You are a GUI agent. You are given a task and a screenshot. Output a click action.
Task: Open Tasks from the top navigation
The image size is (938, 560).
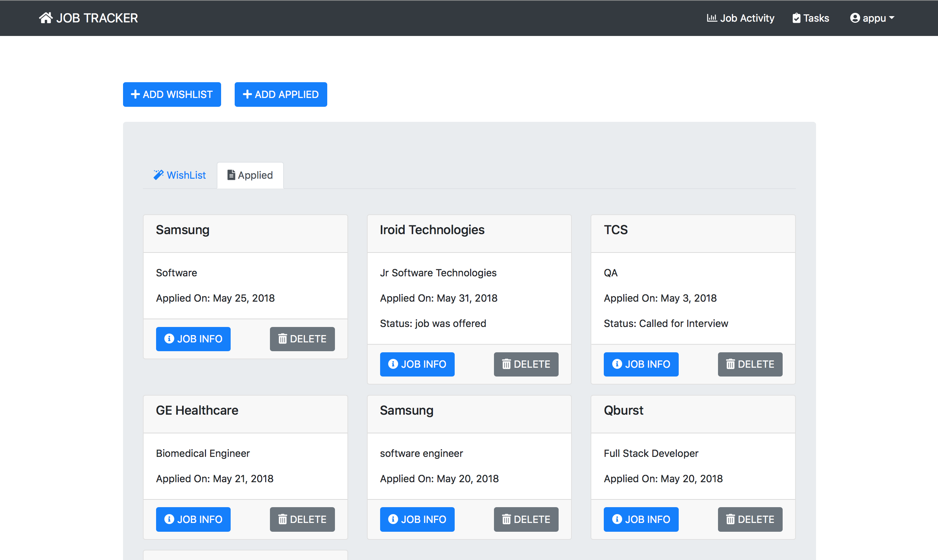pyautogui.click(x=810, y=18)
